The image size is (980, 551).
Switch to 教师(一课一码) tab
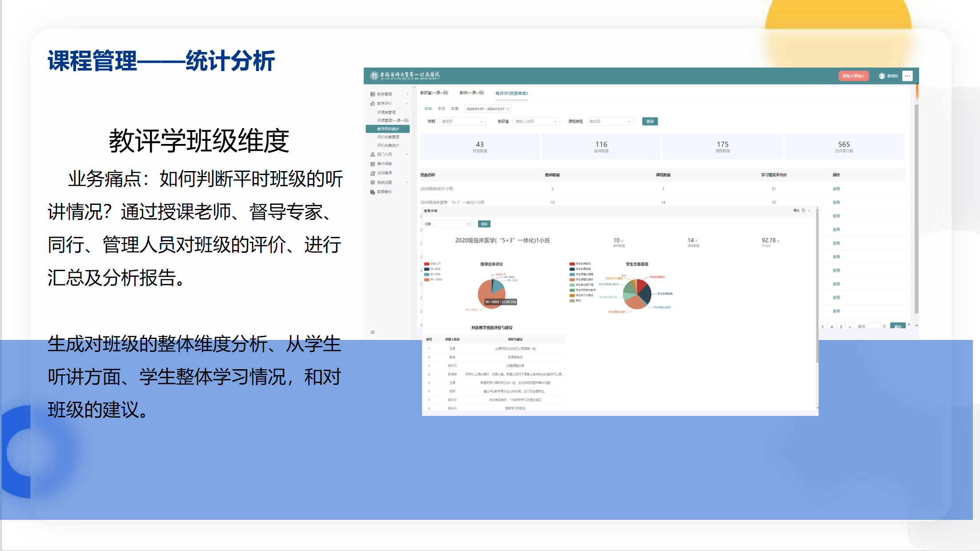tap(472, 93)
